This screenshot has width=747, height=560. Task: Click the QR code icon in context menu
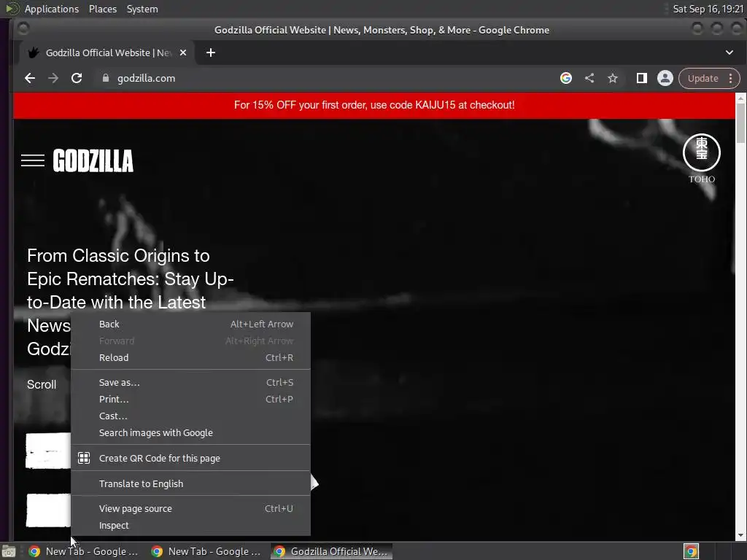[x=84, y=458]
